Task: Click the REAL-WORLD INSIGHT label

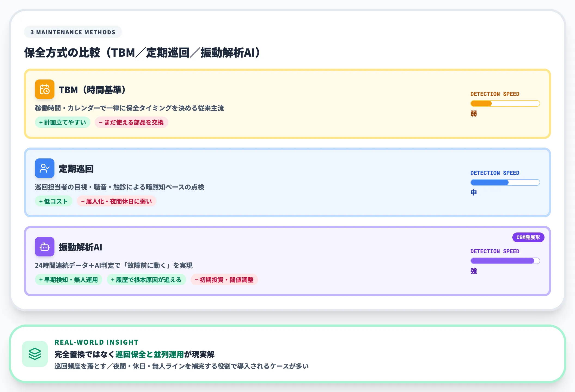Action: (x=97, y=342)
